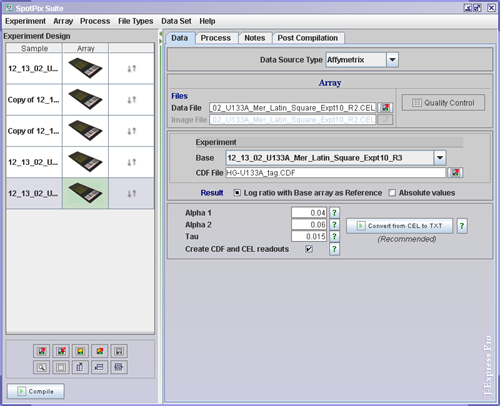Screen dimensions: 500x406
Task: Click the blue grid table icon
Action: (119, 367)
